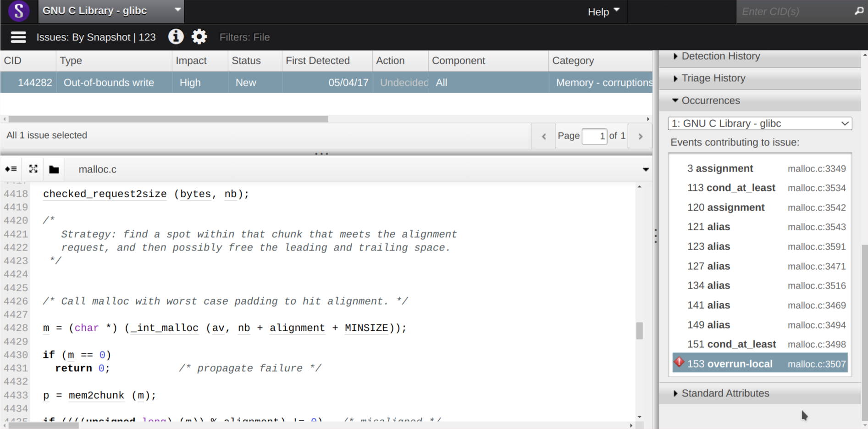
Task: Click checked_request2size in line 4418
Action: 105,194
